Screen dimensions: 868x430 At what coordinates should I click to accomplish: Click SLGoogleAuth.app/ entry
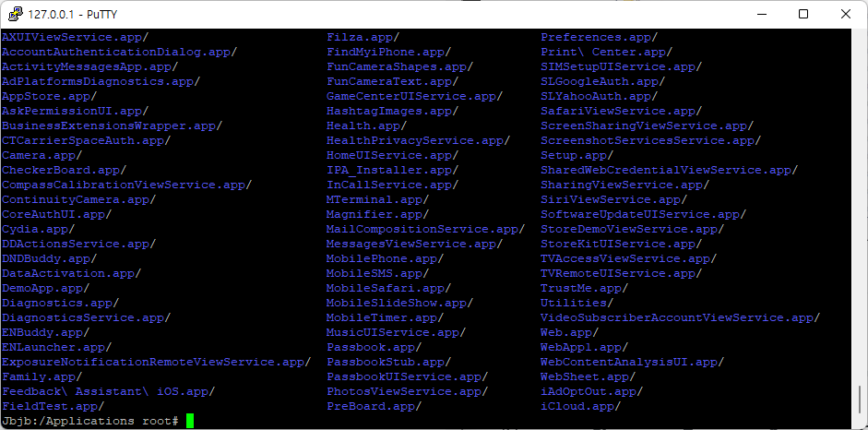[603, 82]
